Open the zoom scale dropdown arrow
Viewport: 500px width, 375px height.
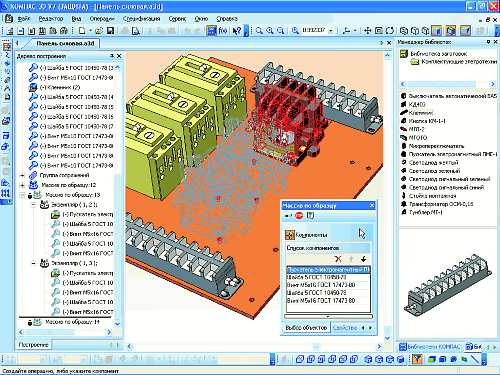[x=331, y=31]
